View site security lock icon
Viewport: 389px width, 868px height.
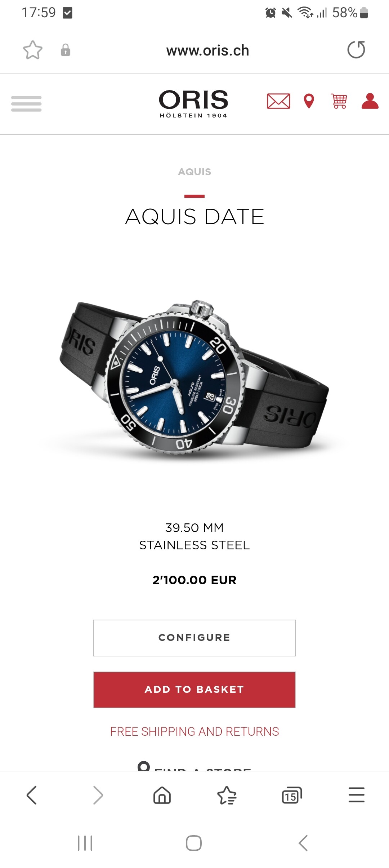(66, 50)
